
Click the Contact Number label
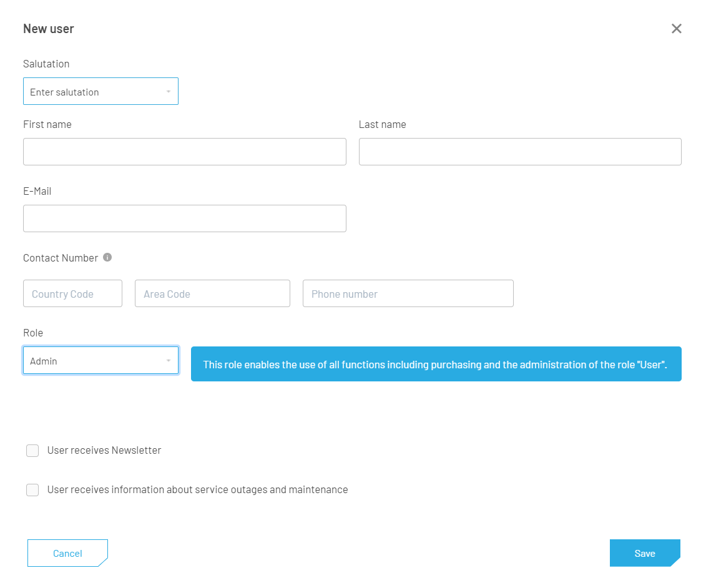(61, 258)
